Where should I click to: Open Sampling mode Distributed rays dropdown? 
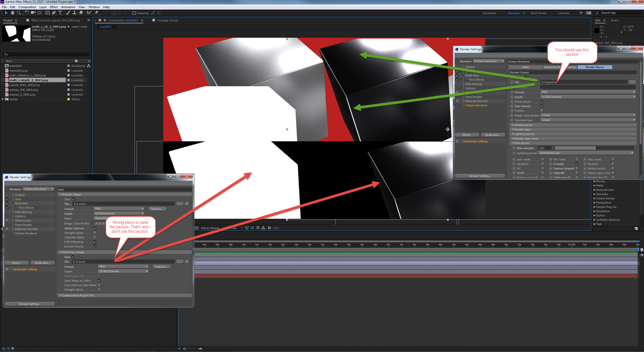coord(586,153)
